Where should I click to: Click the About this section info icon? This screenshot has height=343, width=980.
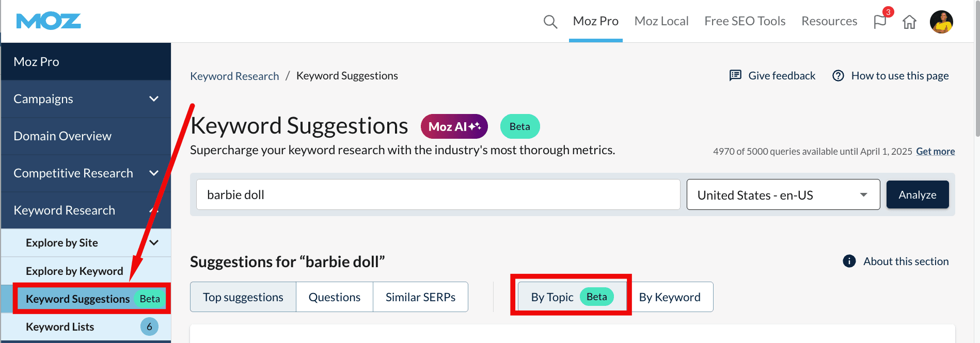point(849,261)
